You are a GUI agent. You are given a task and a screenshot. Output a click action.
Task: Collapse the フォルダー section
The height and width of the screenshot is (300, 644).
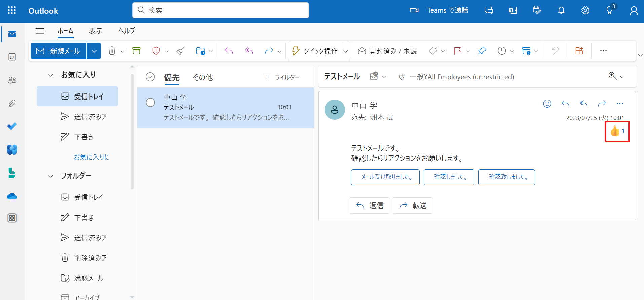(51, 176)
